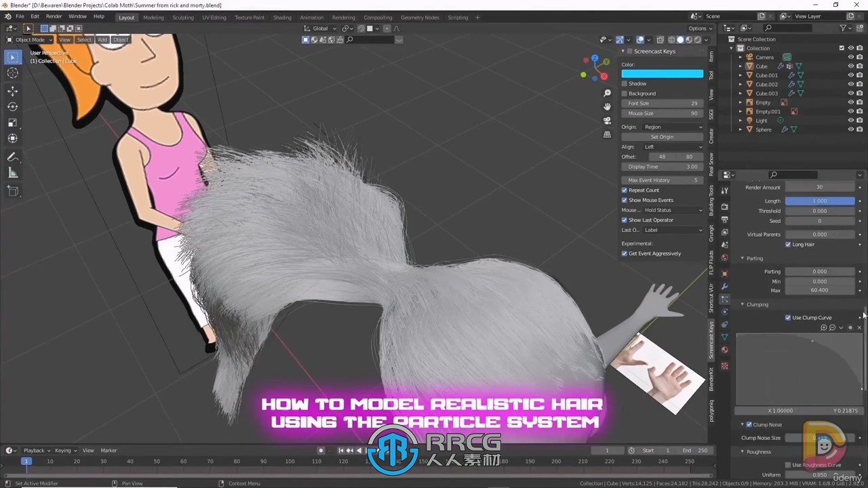The width and height of the screenshot is (868, 488).
Task: Uncheck Use Clump Curve
Action: point(788,318)
